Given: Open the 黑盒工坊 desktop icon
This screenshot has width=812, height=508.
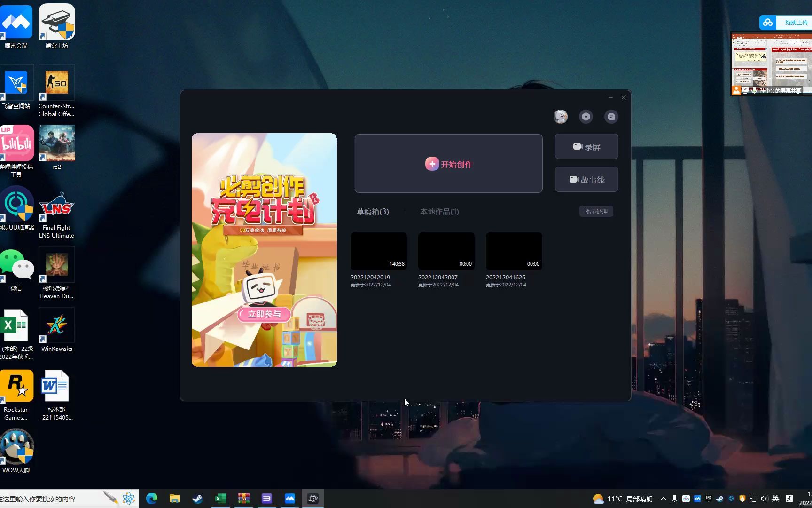Looking at the screenshot, I should (57, 26).
